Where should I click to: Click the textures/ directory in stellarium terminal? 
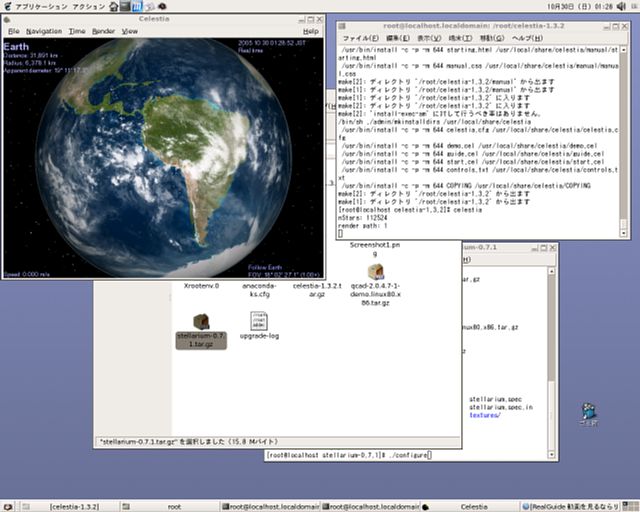tap(484, 415)
